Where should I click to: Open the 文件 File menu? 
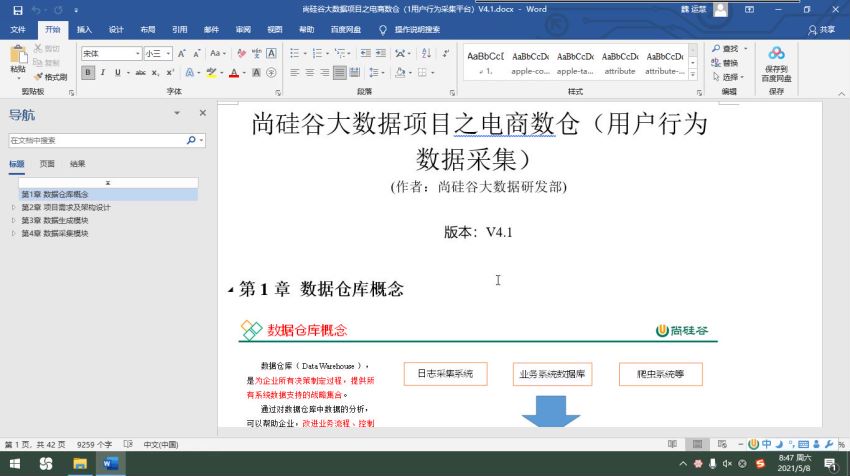18,30
